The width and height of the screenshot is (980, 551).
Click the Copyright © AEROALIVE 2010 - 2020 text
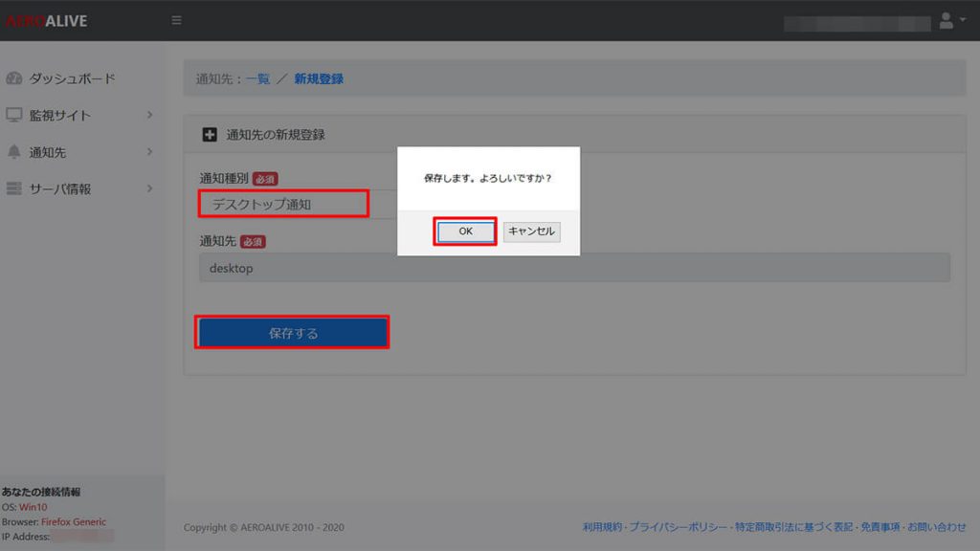point(264,527)
